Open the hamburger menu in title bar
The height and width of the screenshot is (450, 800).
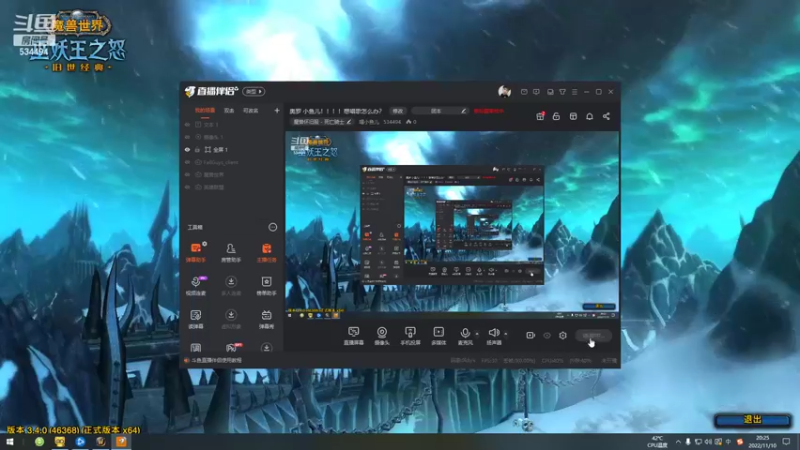(574, 92)
